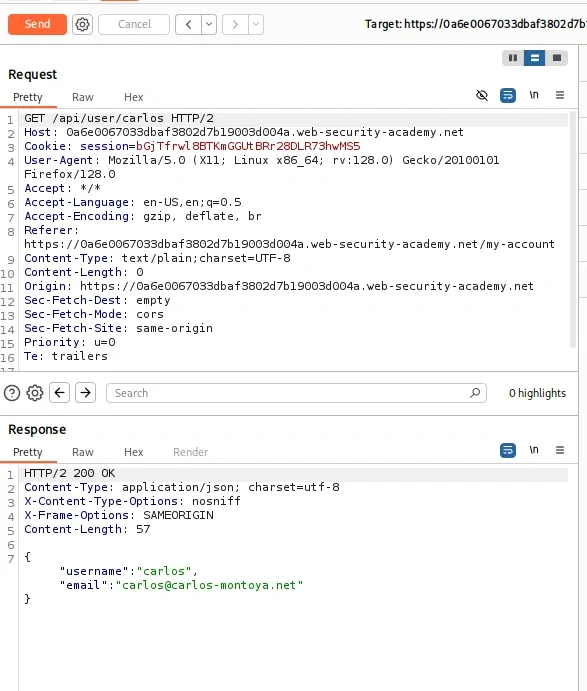Toggle line wrap button in Request panel

click(508, 95)
